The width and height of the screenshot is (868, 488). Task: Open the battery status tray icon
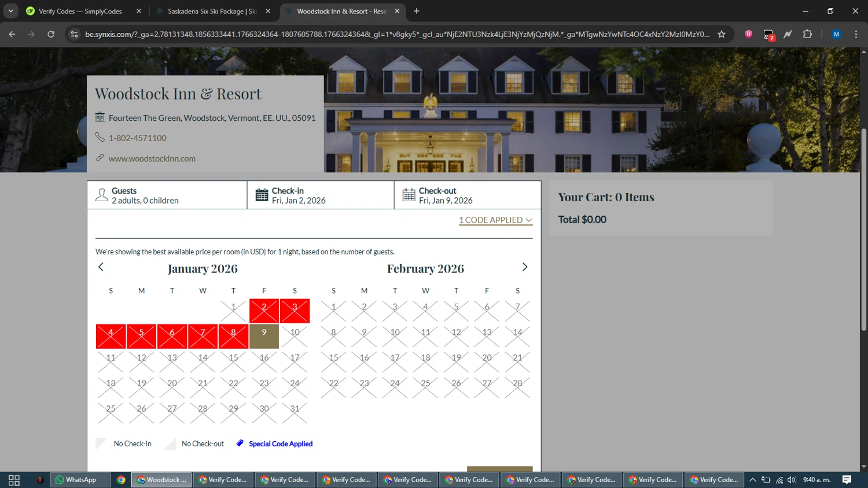(x=766, y=480)
